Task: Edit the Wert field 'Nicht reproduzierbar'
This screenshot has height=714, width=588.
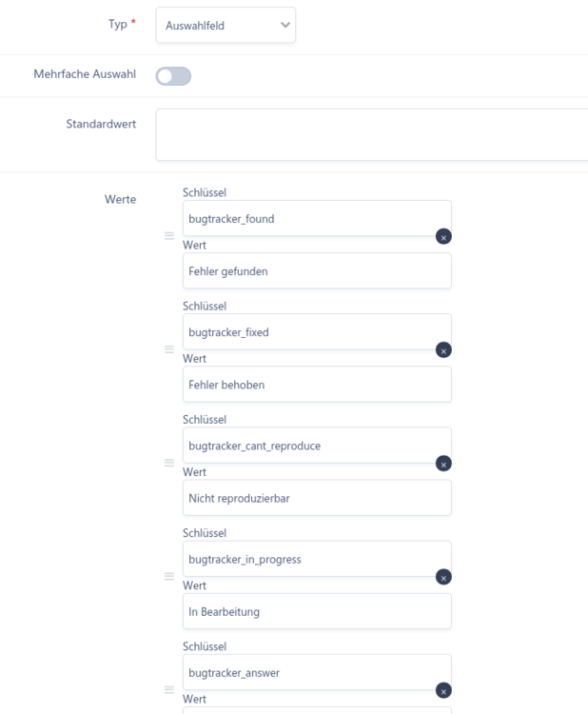Action: click(316, 497)
